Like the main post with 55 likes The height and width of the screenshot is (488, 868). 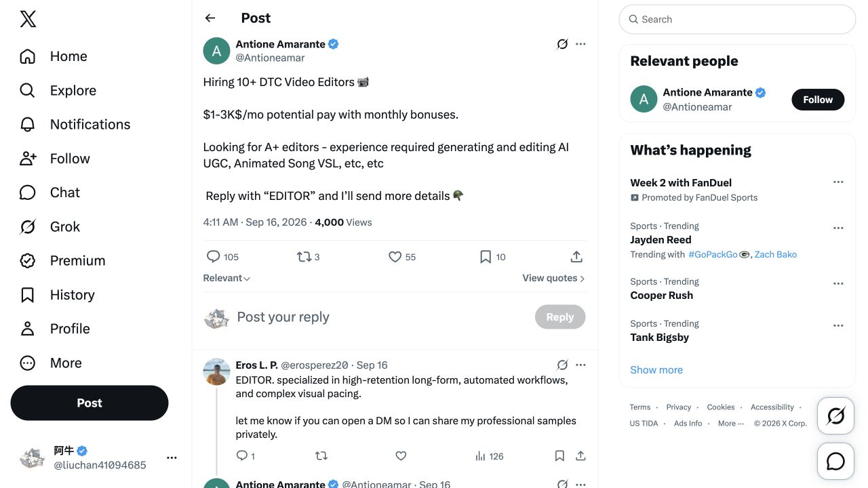tap(402, 257)
